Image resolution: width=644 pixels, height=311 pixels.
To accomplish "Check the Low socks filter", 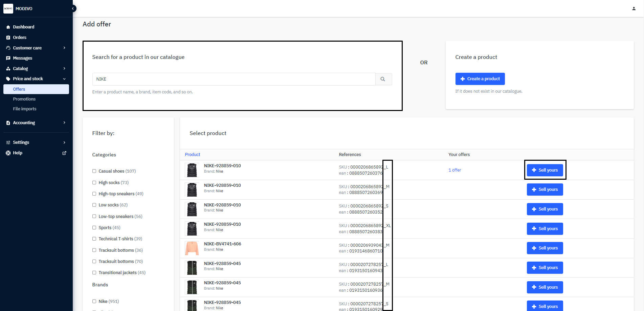I will tap(94, 205).
